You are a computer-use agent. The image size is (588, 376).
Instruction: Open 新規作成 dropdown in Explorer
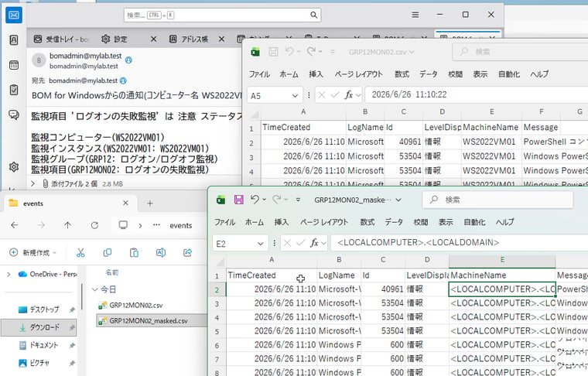coord(33,253)
